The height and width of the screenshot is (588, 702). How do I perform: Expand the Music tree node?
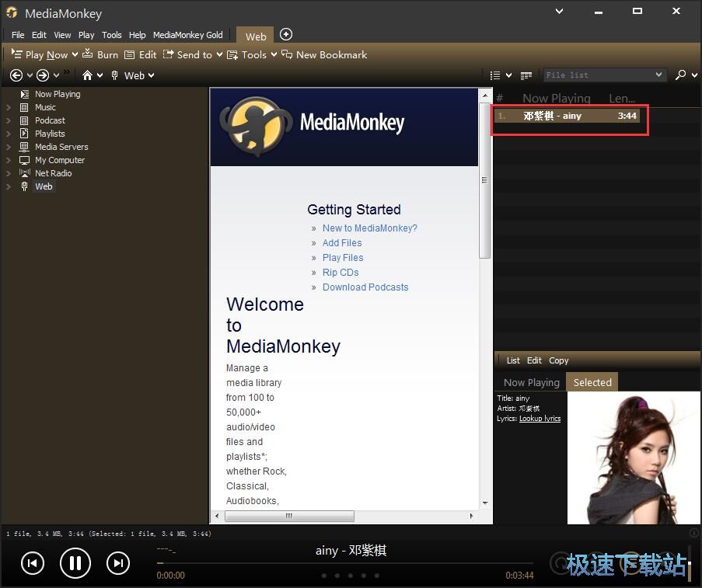[9, 107]
